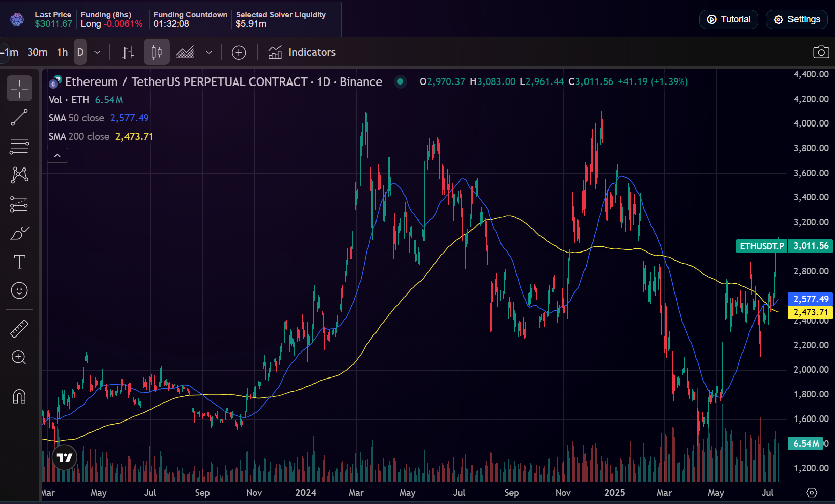The image size is (835, 504).
Task: Open the Tutorial
Action: click(728, 19)
